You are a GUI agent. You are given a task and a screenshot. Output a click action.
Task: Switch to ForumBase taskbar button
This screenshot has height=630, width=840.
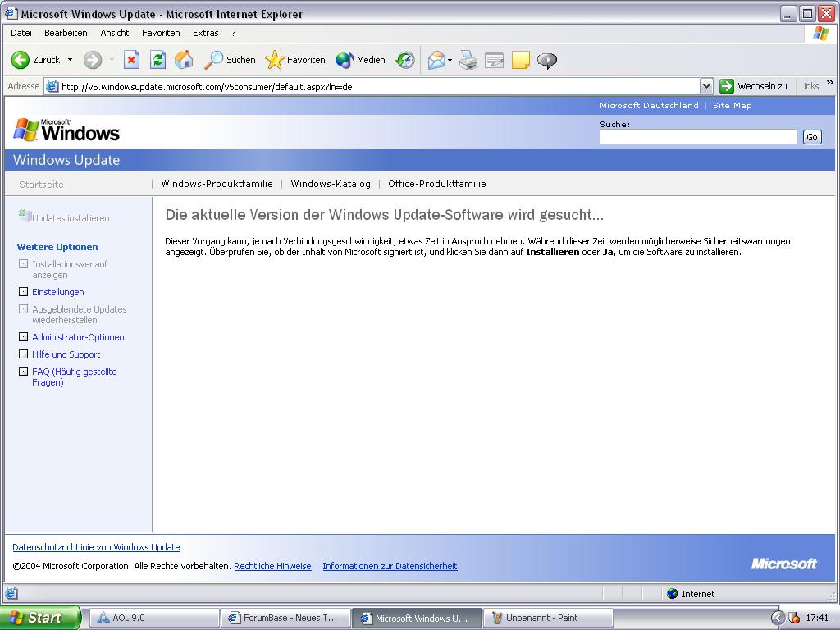click(x=285, y=618)
